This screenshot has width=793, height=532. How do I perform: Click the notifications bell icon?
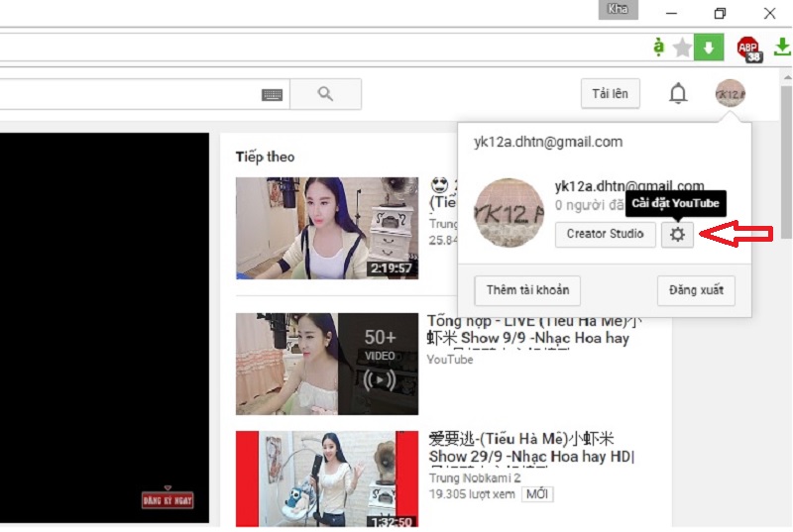[678, 93]
